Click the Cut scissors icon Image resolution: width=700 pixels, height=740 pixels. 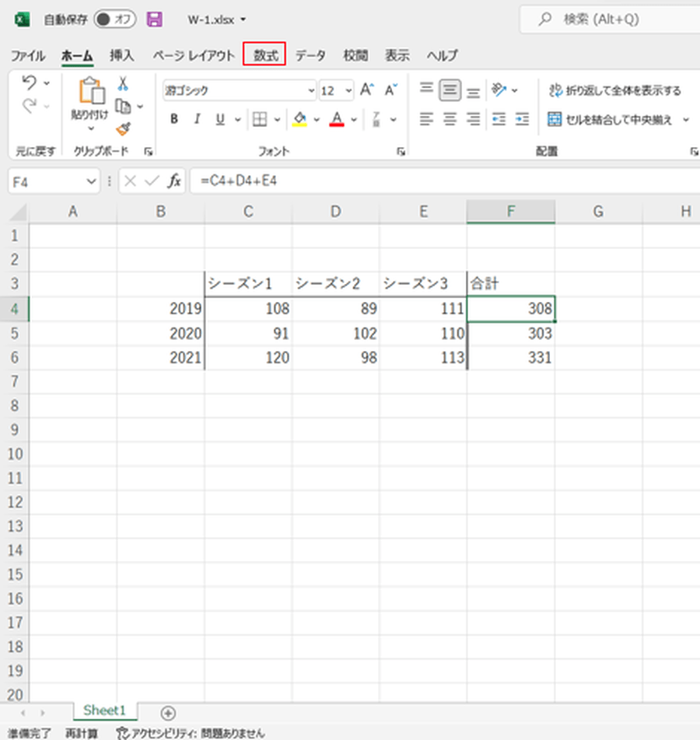(x=123, y=83)
